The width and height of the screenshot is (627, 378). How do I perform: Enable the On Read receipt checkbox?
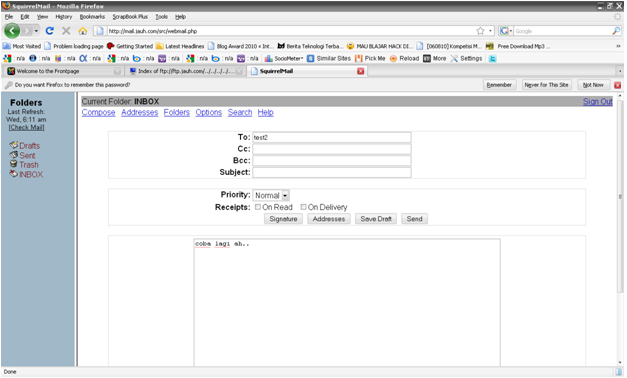click(258, 207)
